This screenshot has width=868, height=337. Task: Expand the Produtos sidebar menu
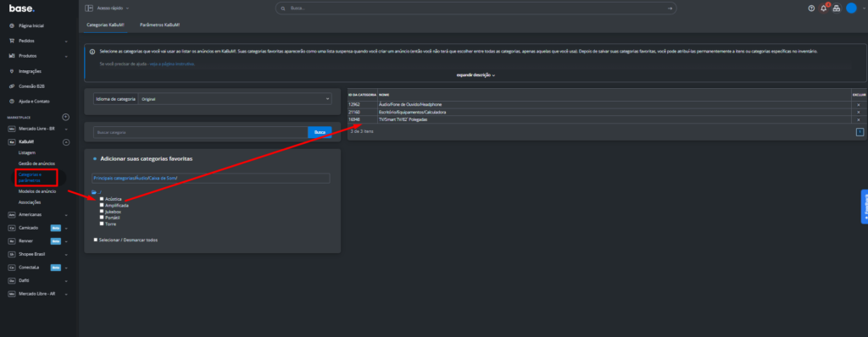pyautogui.click(x=66, y=56)
